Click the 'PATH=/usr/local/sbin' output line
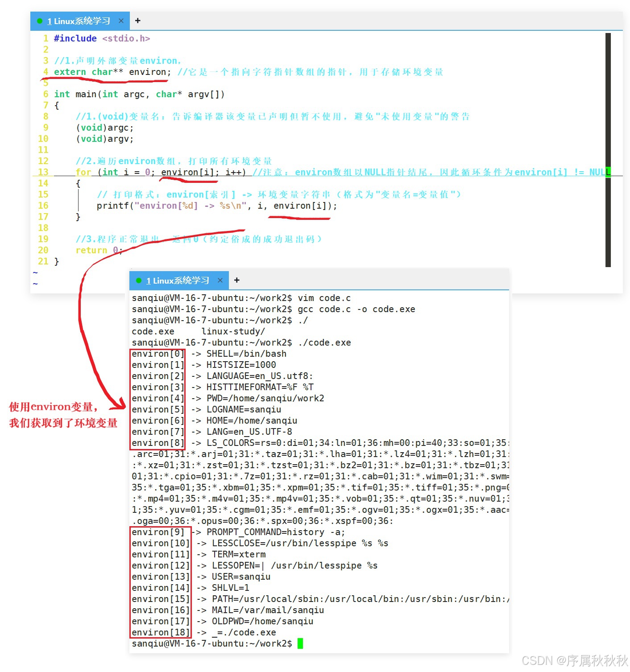The width and height of the screenshot is (630, 672). [x=320, y=599]
